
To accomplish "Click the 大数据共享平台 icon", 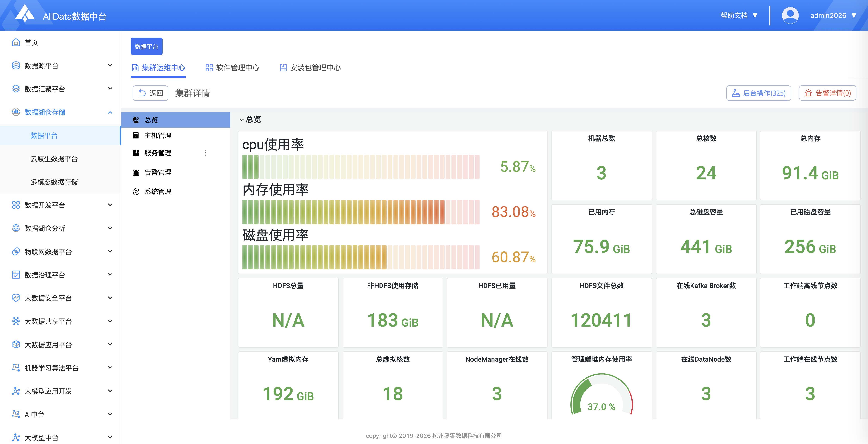I will click(x=16, y=321).
